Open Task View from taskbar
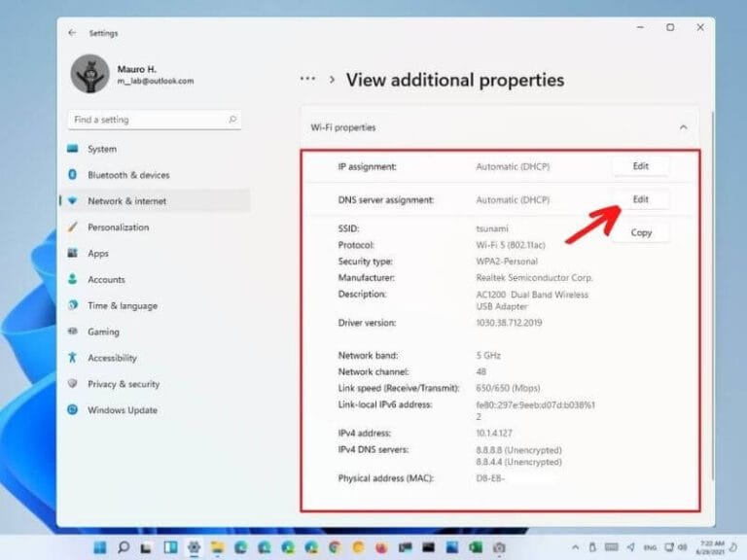The image size is (747, 560). (x=147, y=547)
